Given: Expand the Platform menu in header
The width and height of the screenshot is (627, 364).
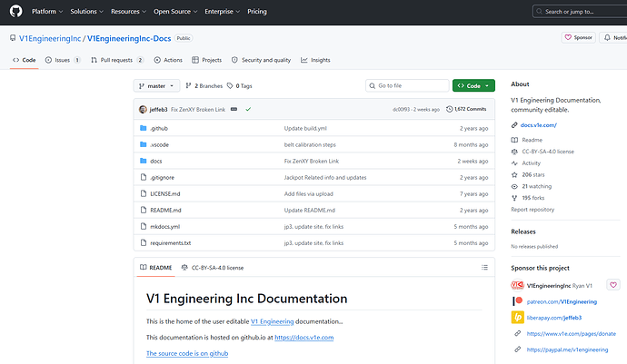Looking at the screenshot, I should (47, 12).
